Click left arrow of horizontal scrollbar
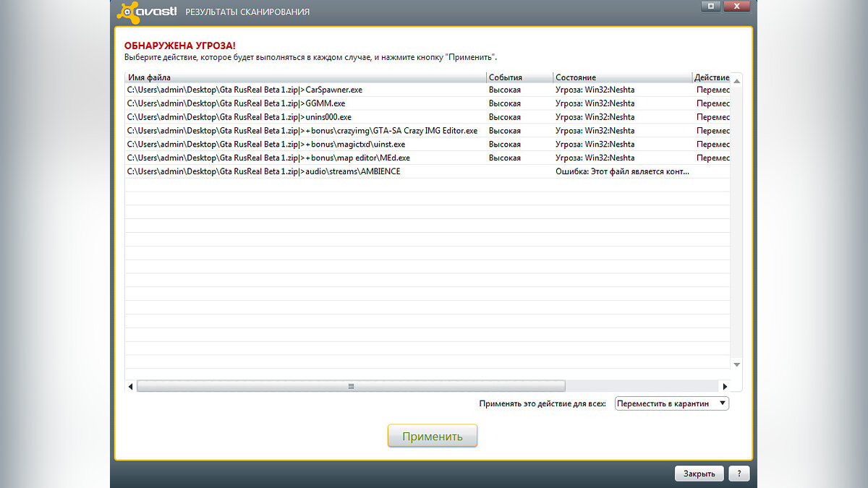The width and height of the screenshot is (868, 488). (131, 386)
